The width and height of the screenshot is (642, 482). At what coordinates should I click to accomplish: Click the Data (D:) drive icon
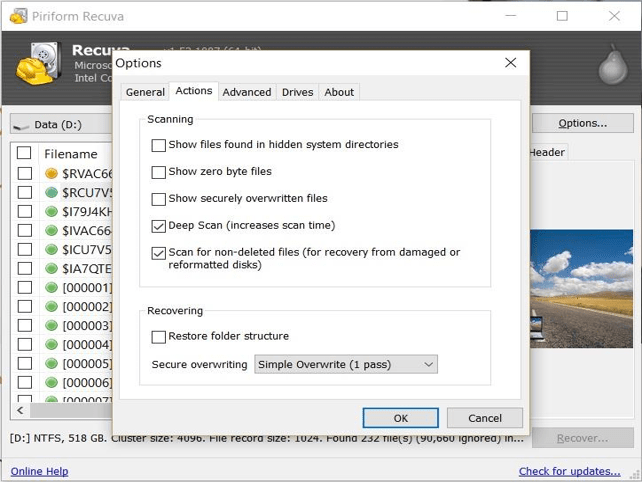(x=22, y=124)
